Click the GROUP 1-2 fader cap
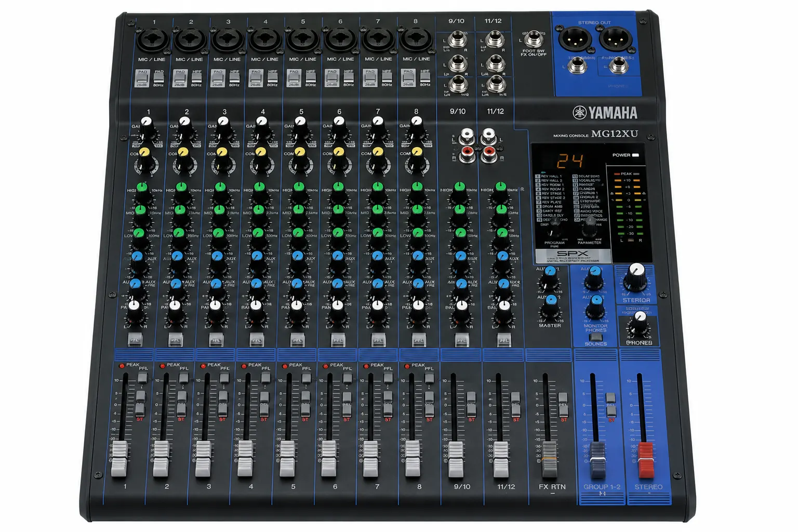The height and width of the screenshot is (532, 798). (x=598, y=460)
